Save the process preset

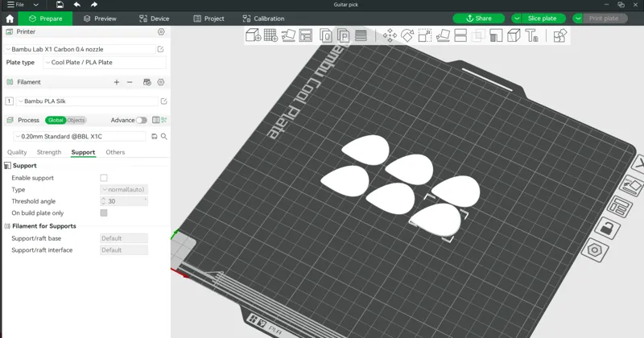(155, 136)
